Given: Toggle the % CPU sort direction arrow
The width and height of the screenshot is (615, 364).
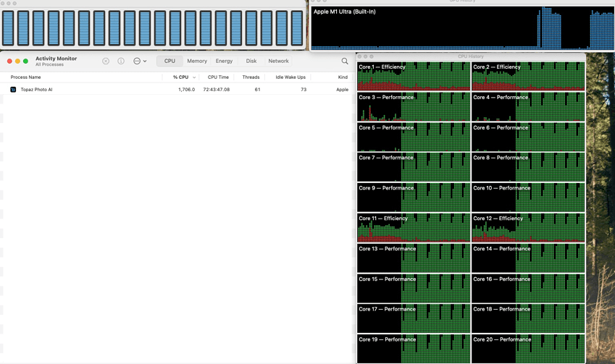Looking at the screenshot, I should coord(194,77).
